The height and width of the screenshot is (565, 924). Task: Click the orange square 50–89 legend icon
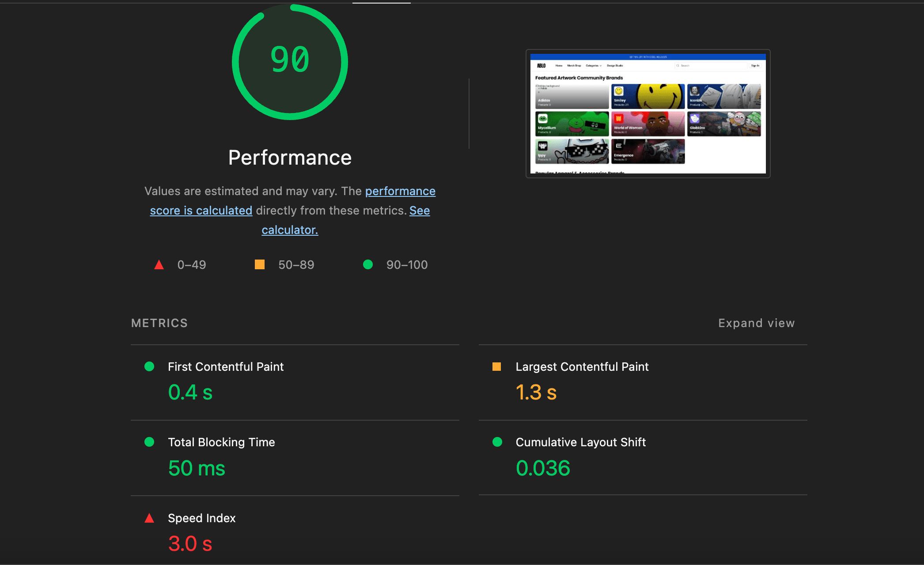[260, 264]
